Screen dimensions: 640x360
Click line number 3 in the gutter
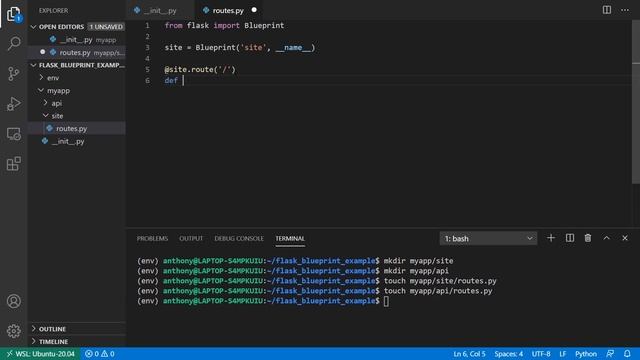coord(147,47)
